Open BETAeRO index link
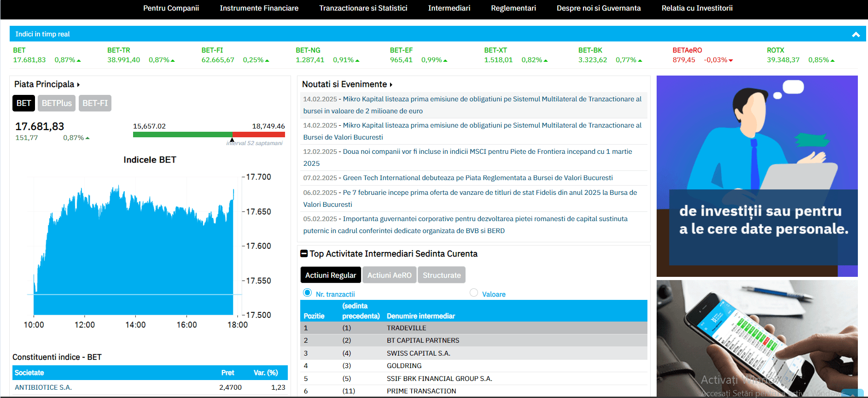868x398 pixels. click(x=687, y=50)
